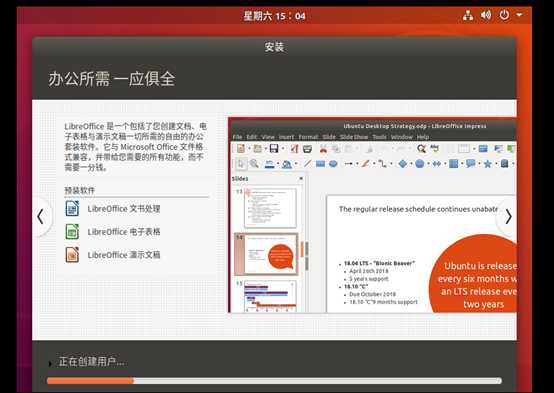Image resolution: width=554 pixels, height=393 pixels.
Task: Advance to the next installer slide
Action: [x=508, y=217]
